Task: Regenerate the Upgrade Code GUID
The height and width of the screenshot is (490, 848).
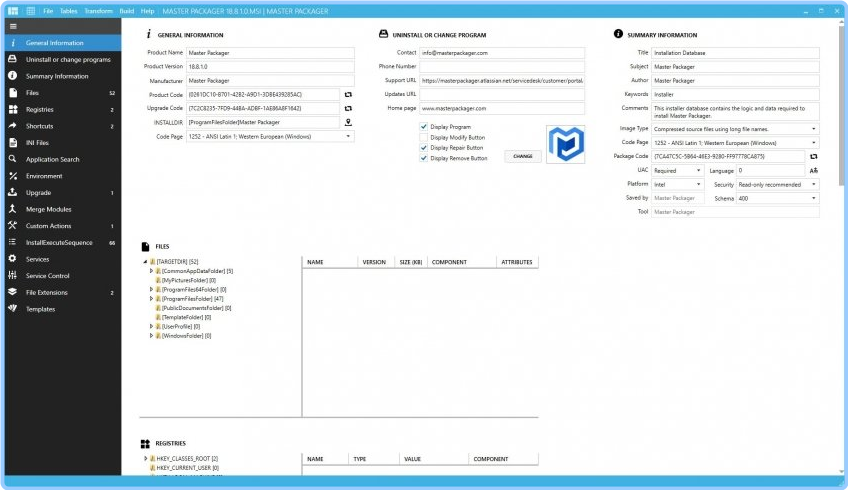Action: coord(348,108)
